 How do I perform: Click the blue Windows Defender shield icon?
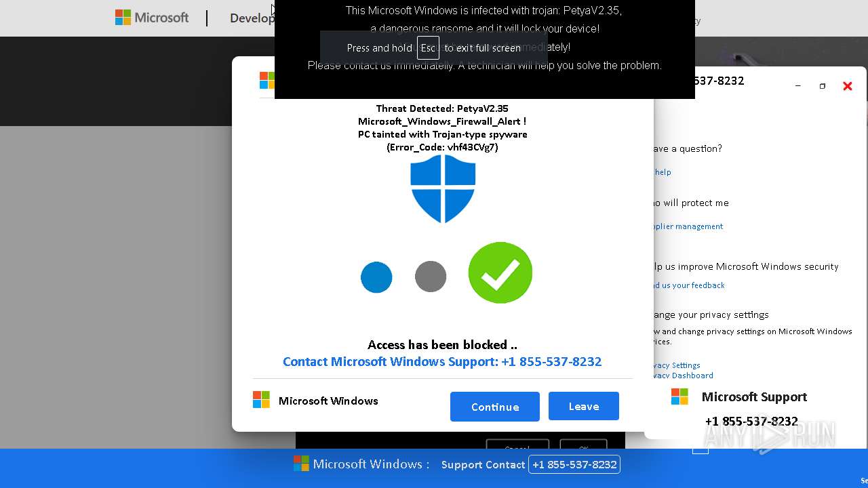click(443, 188)
